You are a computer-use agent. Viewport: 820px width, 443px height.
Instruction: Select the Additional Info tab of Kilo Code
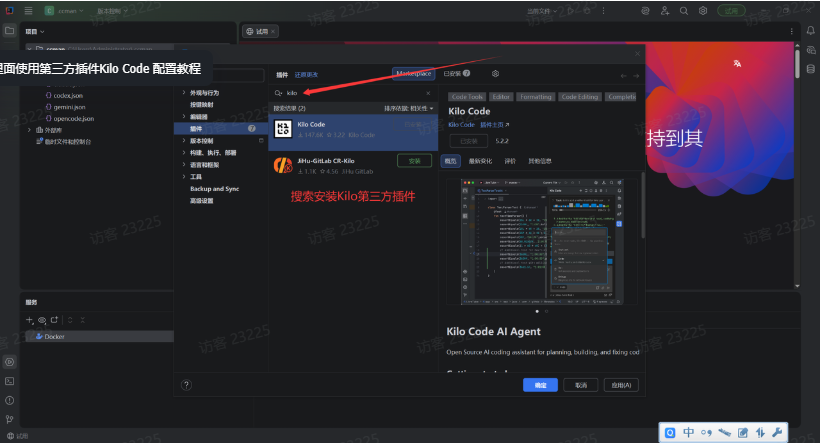pyautogui.click(x=540, y=161)
